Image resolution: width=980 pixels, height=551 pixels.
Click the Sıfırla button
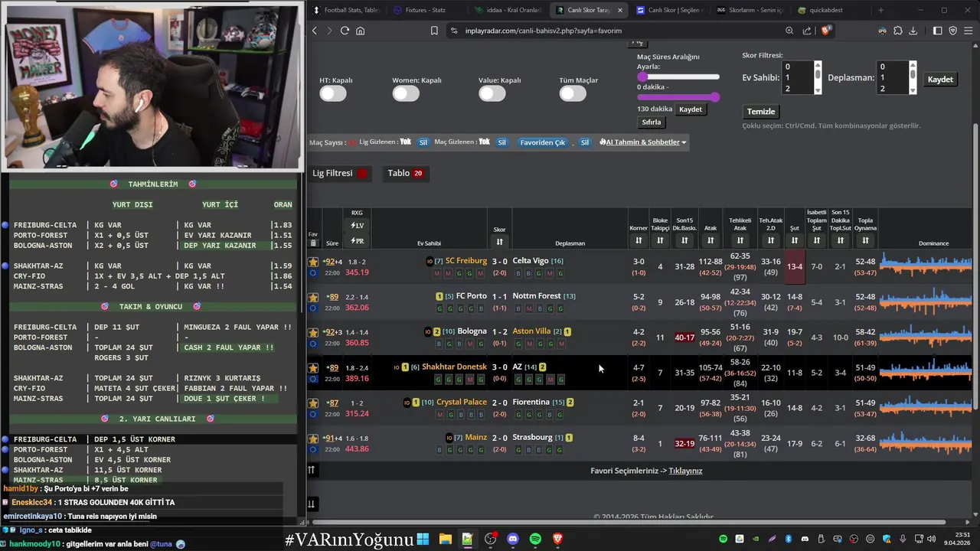point(652,122)
